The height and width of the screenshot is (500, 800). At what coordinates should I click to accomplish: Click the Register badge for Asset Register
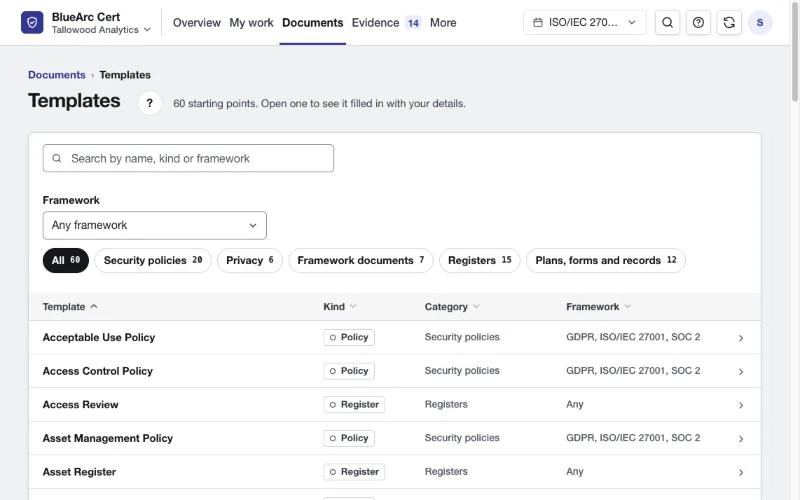[x=354, y=472]
